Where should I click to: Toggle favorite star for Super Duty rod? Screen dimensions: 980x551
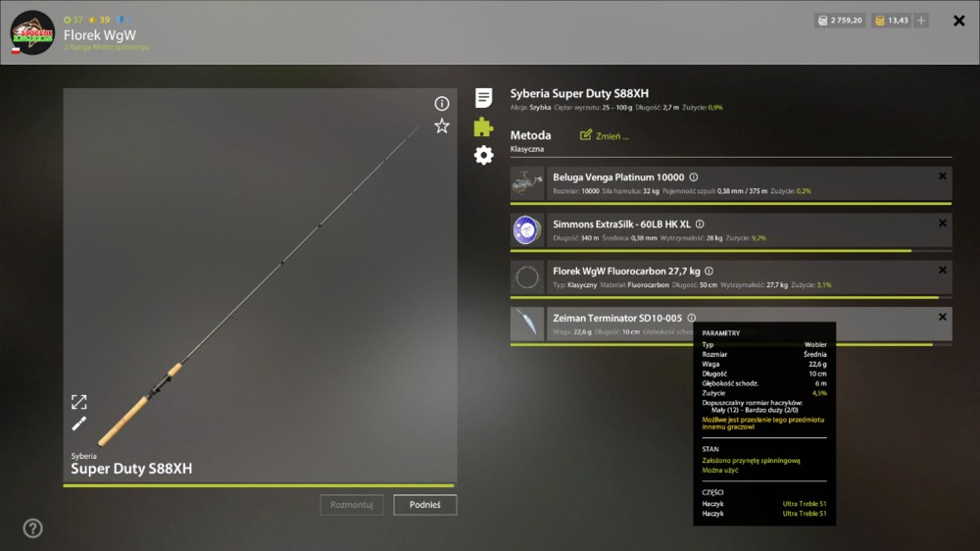coord(442,126)
